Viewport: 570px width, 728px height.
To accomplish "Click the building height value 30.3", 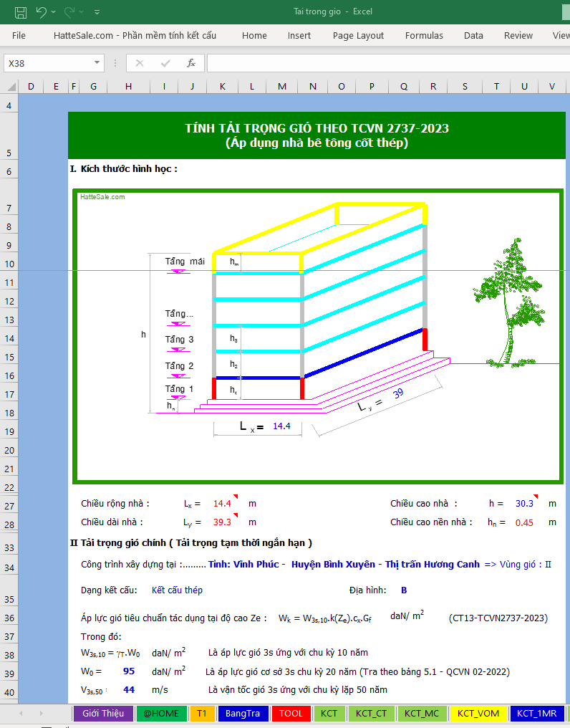I will (524, 503).
